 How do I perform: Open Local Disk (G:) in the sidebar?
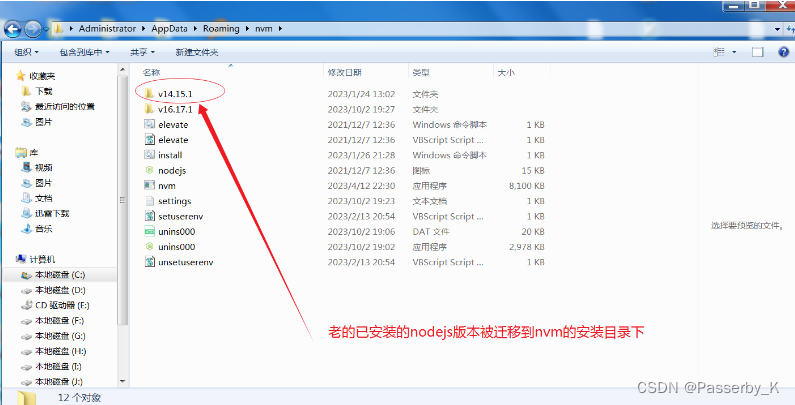coord(60,336)
